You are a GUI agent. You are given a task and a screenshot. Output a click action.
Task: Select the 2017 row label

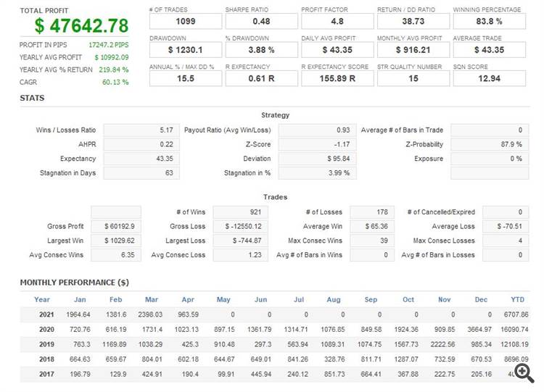pos(46,374)
